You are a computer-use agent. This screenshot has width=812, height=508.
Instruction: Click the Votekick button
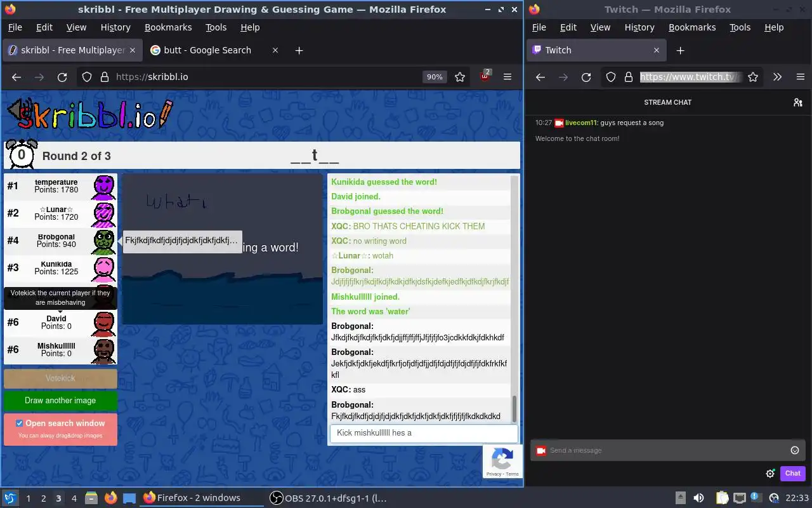click(60, 378)
